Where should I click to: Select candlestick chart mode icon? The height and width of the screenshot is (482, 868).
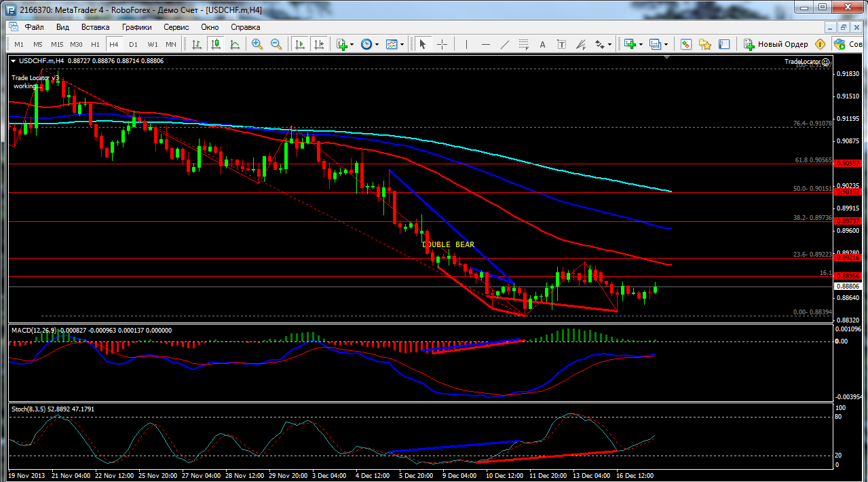pyautogui.click(x=216, y=44)
